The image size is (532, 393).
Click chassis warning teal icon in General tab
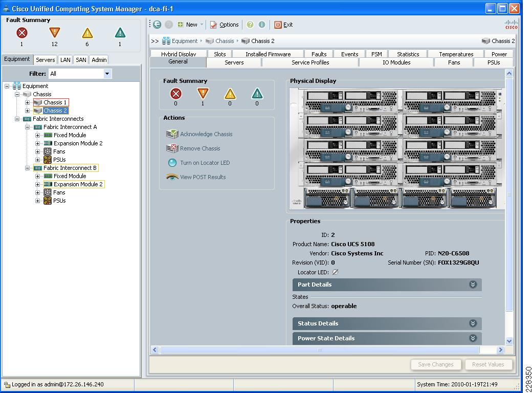[257, 93]
